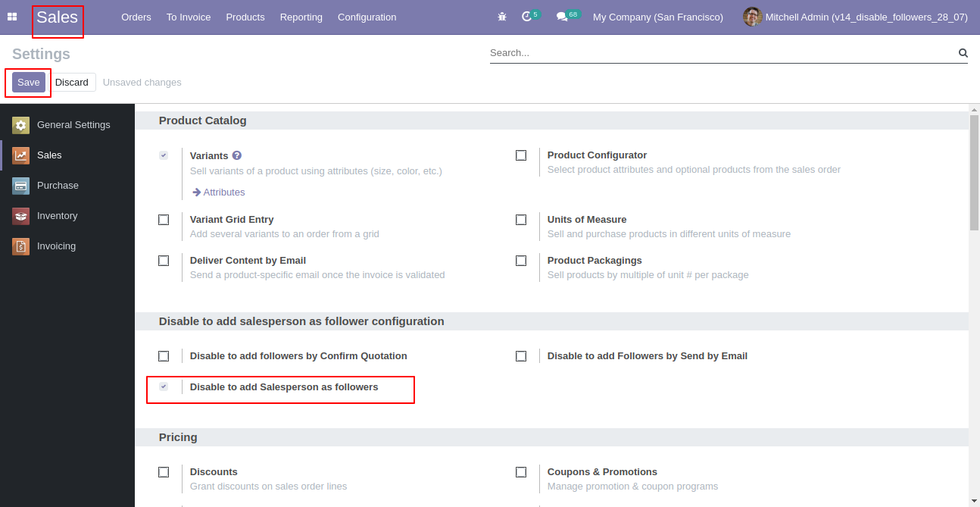Click the Deliver Content by Email label
This screenshot has width=980, height=507.
point(248,261)
